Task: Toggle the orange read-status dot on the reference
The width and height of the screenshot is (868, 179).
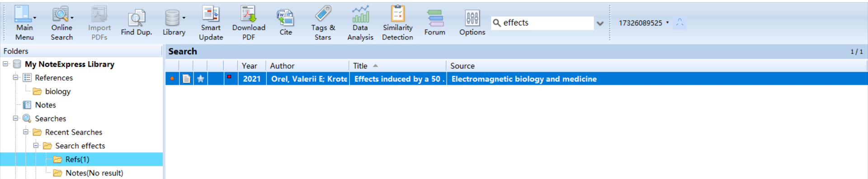Action: [x=172, y=79]
